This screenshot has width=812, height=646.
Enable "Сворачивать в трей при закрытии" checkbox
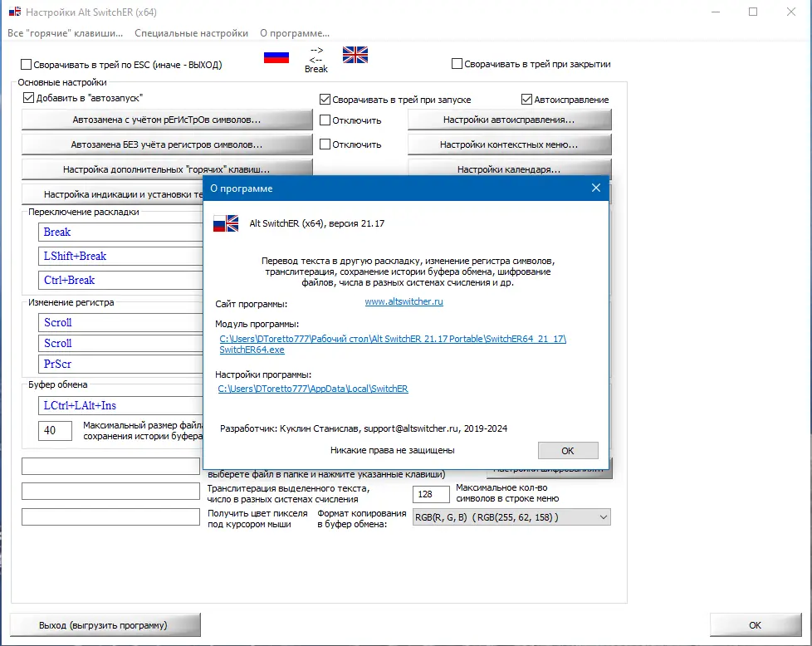point(457,63)
